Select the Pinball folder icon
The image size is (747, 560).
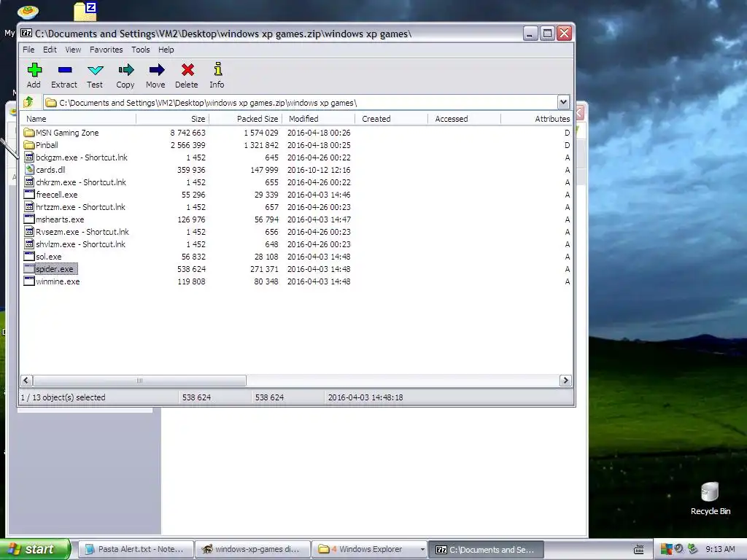click(29, 145)
